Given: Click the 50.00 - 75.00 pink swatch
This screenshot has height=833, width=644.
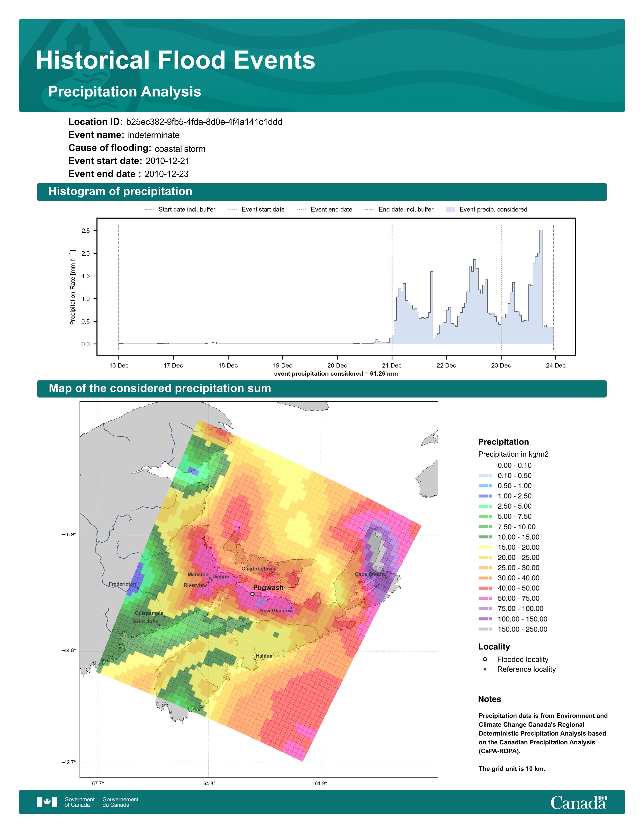Looking at the screenshot, I should 485,598.
